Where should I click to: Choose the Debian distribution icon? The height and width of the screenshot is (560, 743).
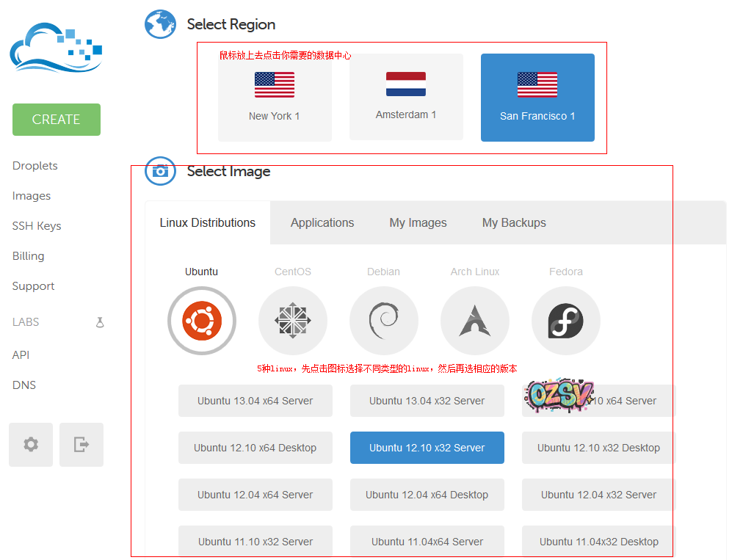[383, 321]
